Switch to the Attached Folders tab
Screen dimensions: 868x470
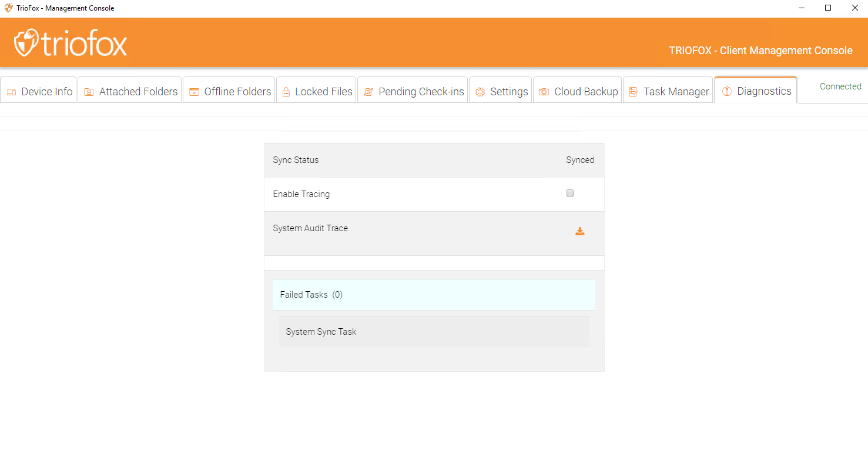pyautogui.click(x=130, y=91)
